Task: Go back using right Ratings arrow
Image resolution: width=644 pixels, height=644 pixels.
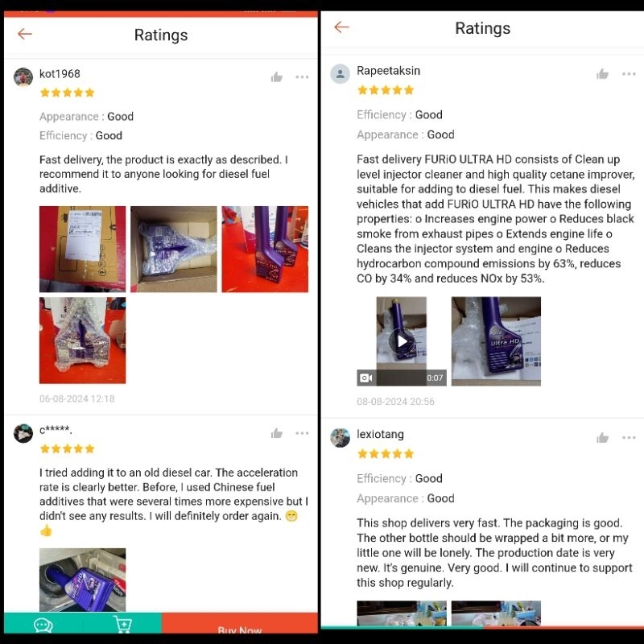Action: point(341,27)
